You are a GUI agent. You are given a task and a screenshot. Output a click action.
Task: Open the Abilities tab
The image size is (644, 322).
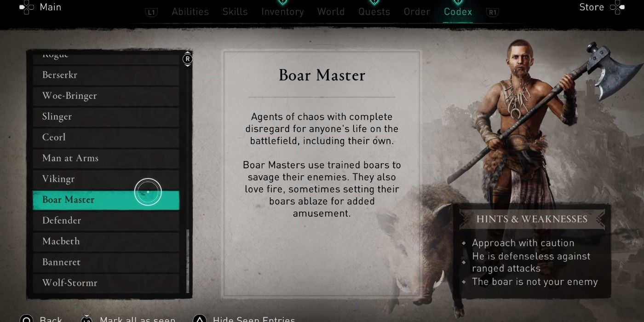pyautogui.click(x=190, y=11)
